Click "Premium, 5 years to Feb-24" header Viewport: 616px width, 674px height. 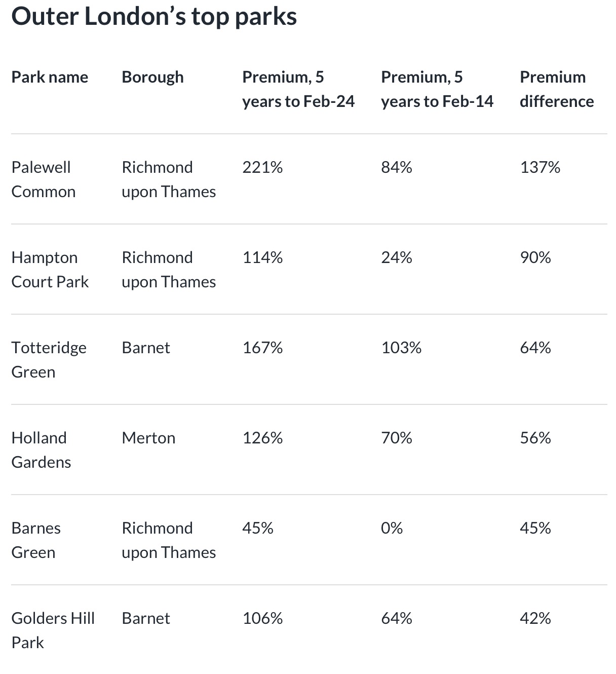(x=298, y=89)
